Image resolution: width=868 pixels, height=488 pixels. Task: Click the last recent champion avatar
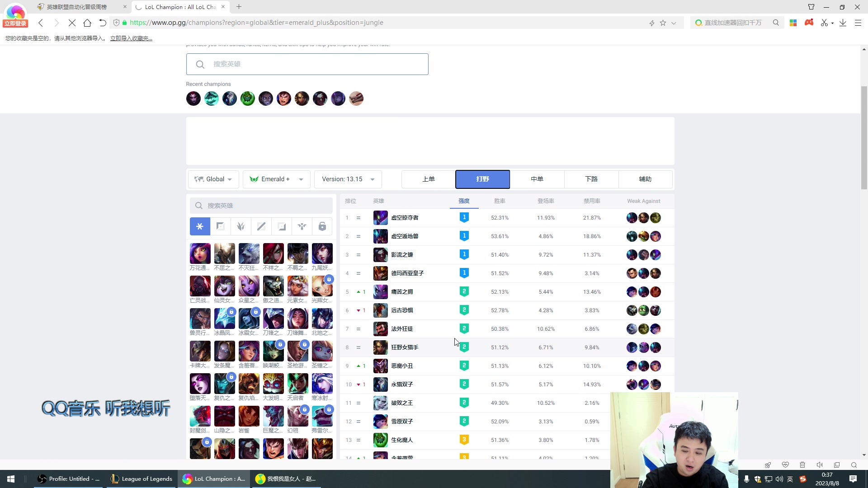coord(356,99)
